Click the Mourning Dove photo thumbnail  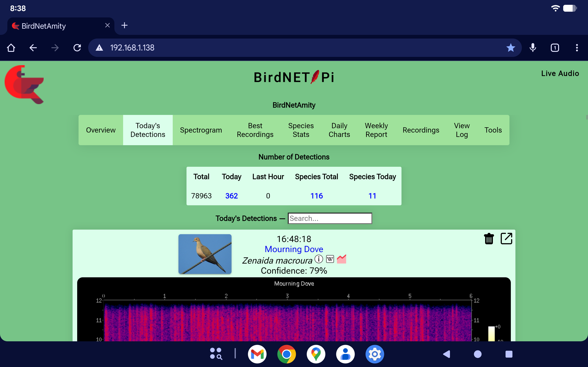205,254
